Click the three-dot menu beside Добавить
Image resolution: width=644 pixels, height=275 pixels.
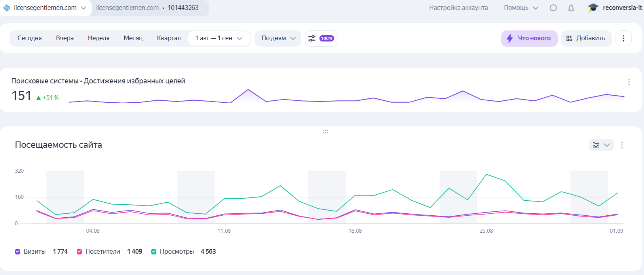tap(623, 38)
